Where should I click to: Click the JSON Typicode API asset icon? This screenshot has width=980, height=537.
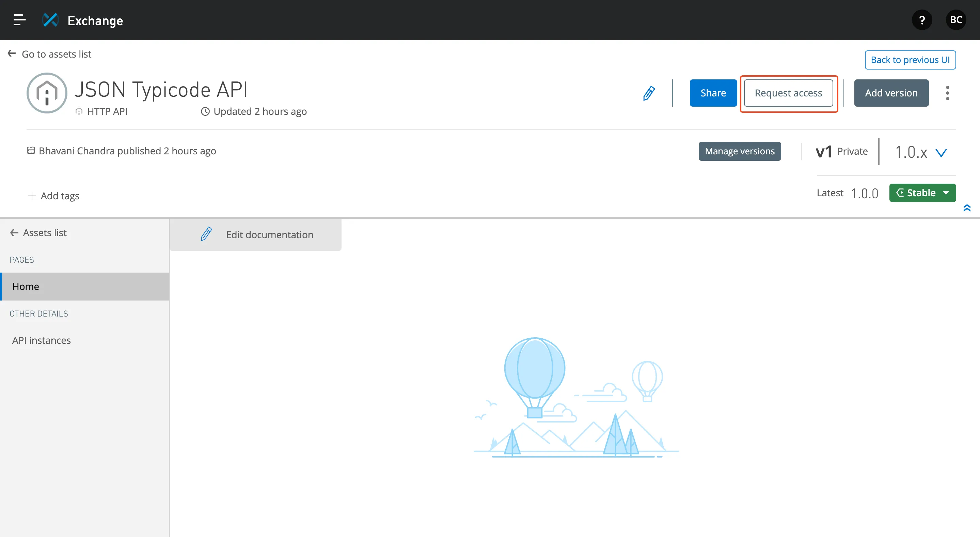pos(47,93)
